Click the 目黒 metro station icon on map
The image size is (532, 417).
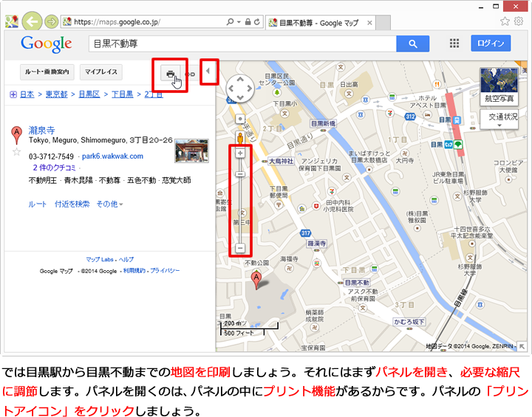point(449,145)
